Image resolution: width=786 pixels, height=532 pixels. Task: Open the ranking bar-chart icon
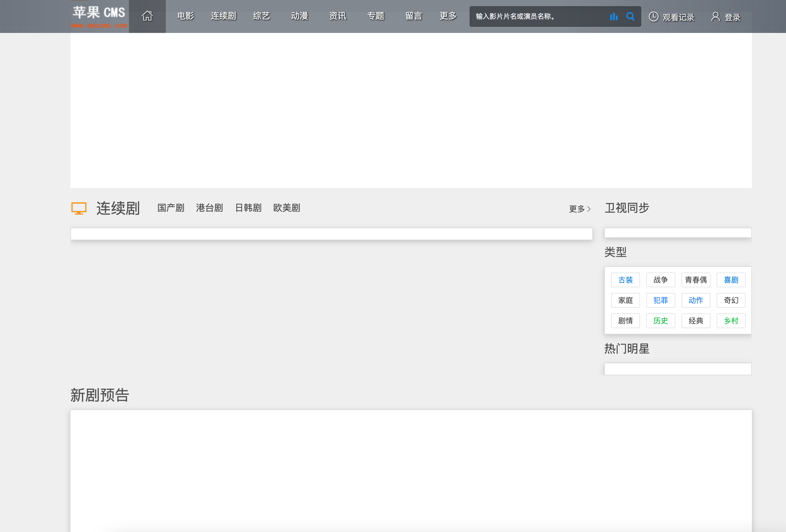(614, 16)
